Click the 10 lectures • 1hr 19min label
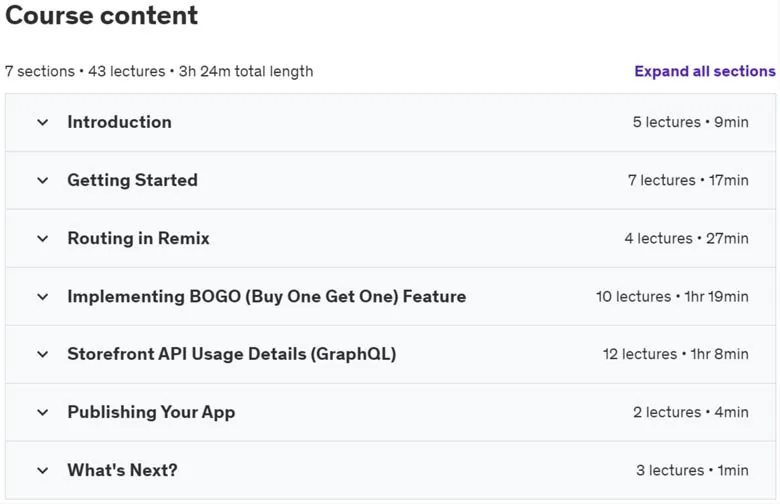Screen dimensions: 780x504 pyautogui.click(x=672, y=297)
